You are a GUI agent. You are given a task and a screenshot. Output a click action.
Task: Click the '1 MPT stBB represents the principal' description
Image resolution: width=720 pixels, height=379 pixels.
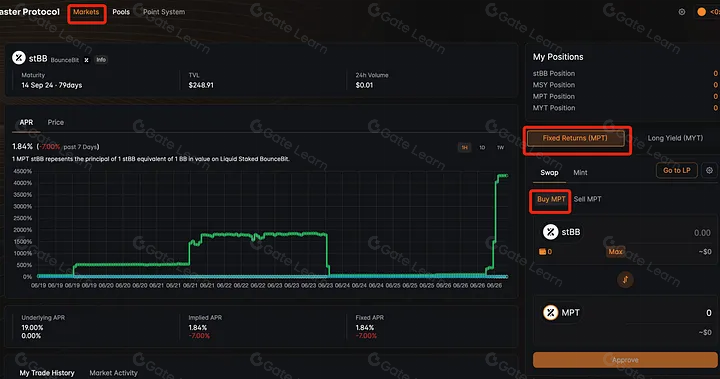(151, 159)
